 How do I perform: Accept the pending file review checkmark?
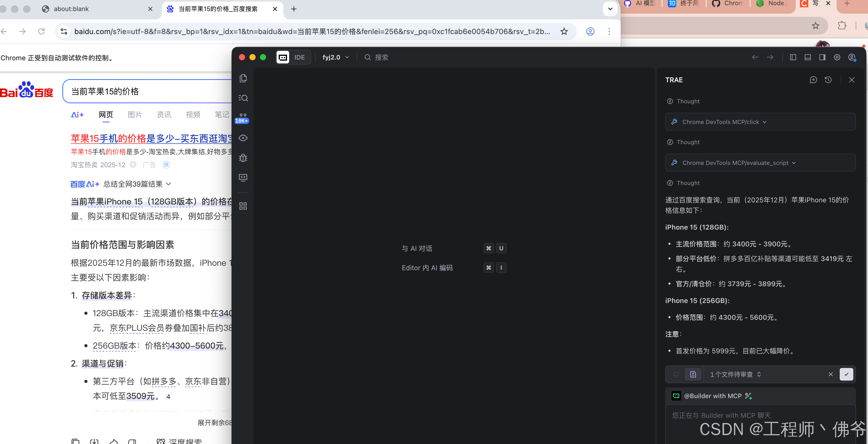tap(846, 374)
